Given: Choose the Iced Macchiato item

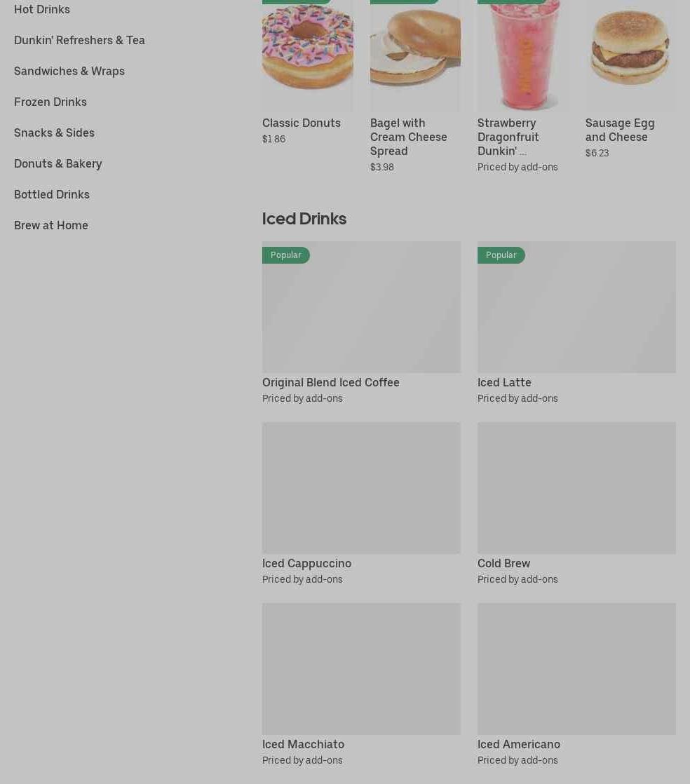Looking at the screenshot, I should pos(362,685).
